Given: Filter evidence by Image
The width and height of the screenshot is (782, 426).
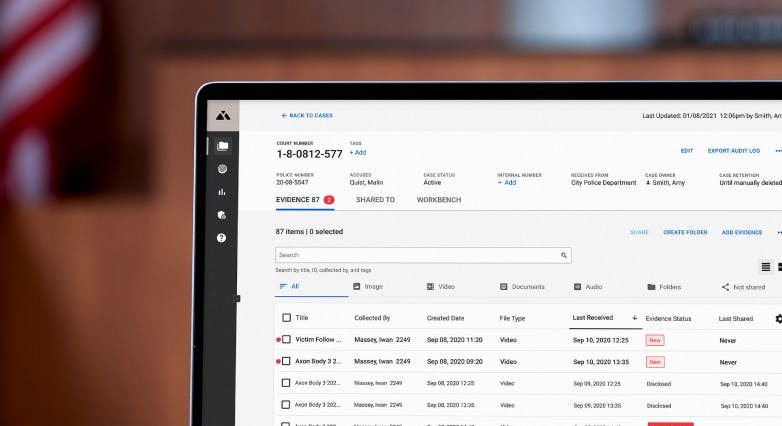Looking at the screenshot, I should [368, 287].
